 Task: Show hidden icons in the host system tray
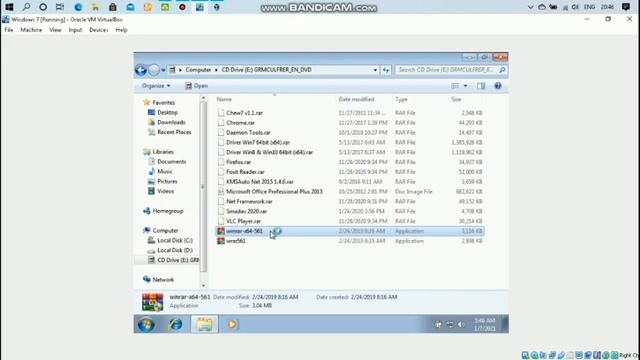530,7
